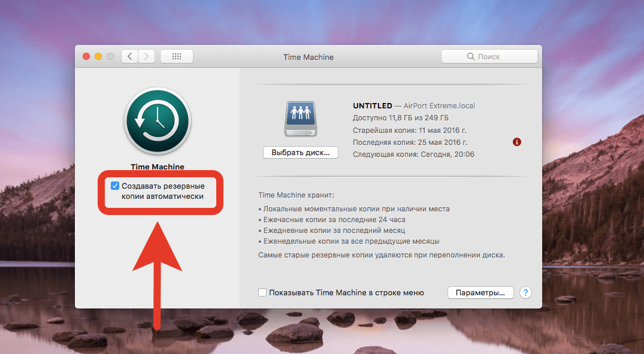Open the red info warning icon
Viewport: 644px width, 354px height.
pyautogui.click(x=517, y=142)
